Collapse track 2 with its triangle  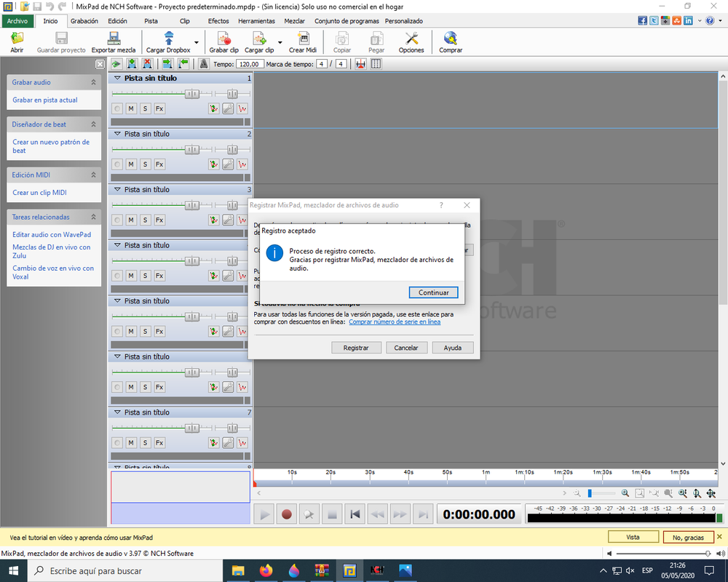[117, 134]
